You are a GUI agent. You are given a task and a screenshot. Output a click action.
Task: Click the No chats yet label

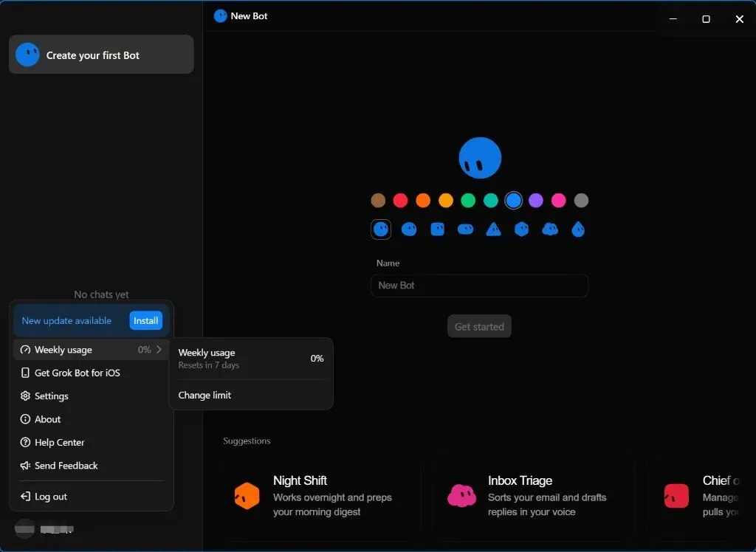tap(101, 294)
